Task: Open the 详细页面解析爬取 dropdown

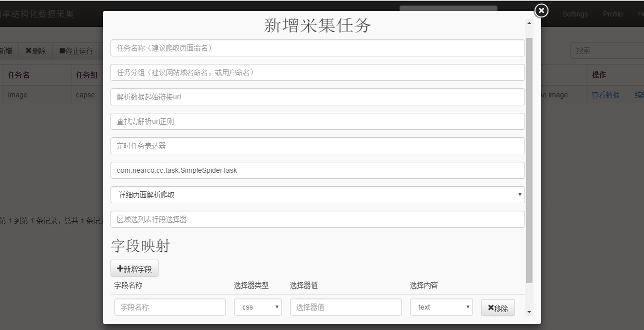Action: point(317,195)
